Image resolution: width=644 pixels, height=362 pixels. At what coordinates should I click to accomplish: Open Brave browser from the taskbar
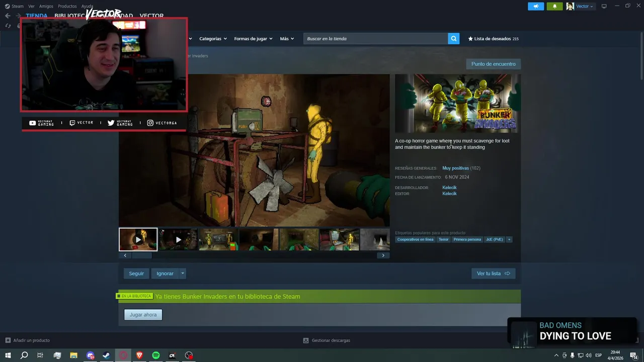click(x=139, y=355)
